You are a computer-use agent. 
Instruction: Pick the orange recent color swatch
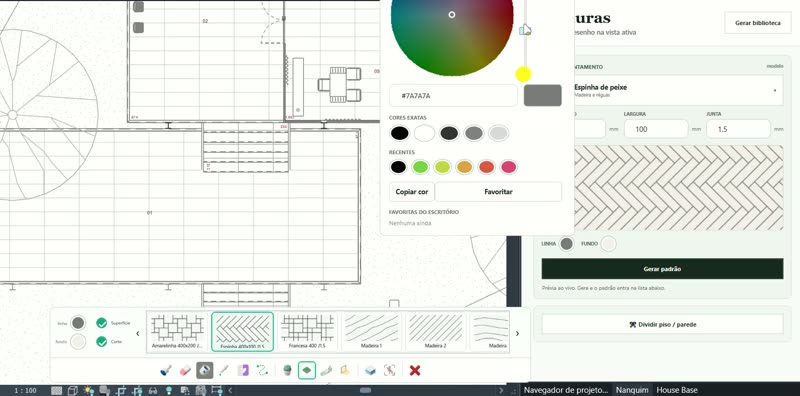(x=464, y=167)
